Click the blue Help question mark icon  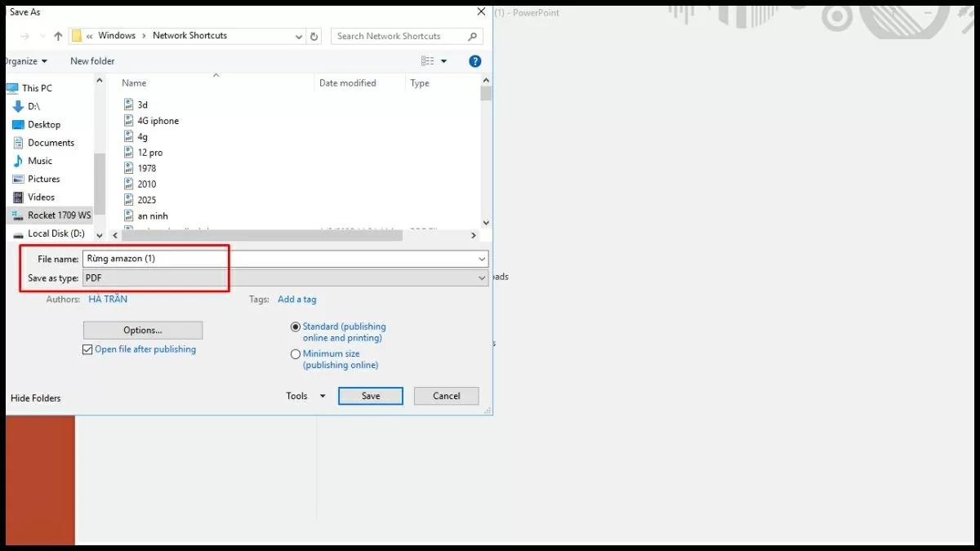tap(475, 61)
